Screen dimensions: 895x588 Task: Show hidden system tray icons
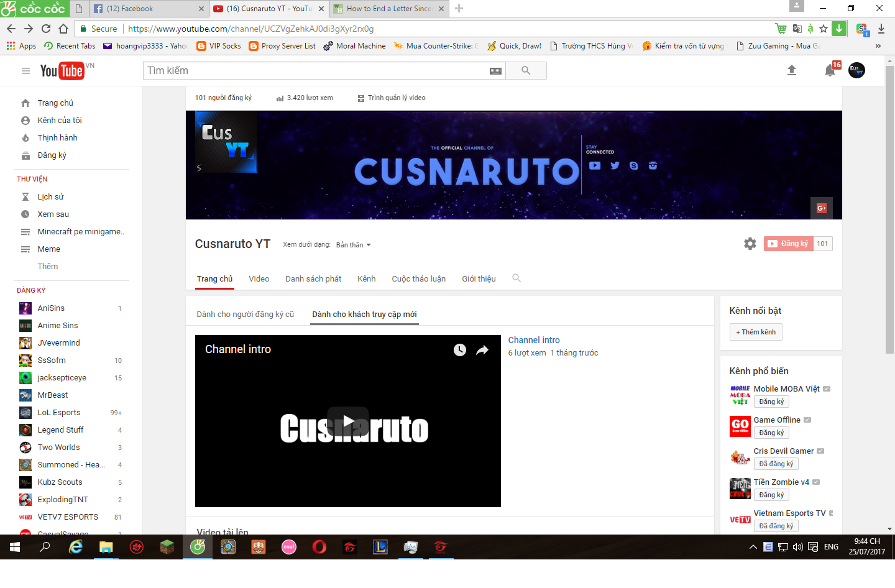tap(753, 547)
